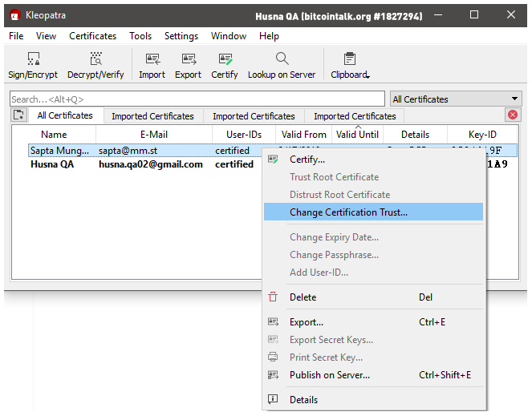
Task: Open the Certificates menu
Action: [92, 36]
